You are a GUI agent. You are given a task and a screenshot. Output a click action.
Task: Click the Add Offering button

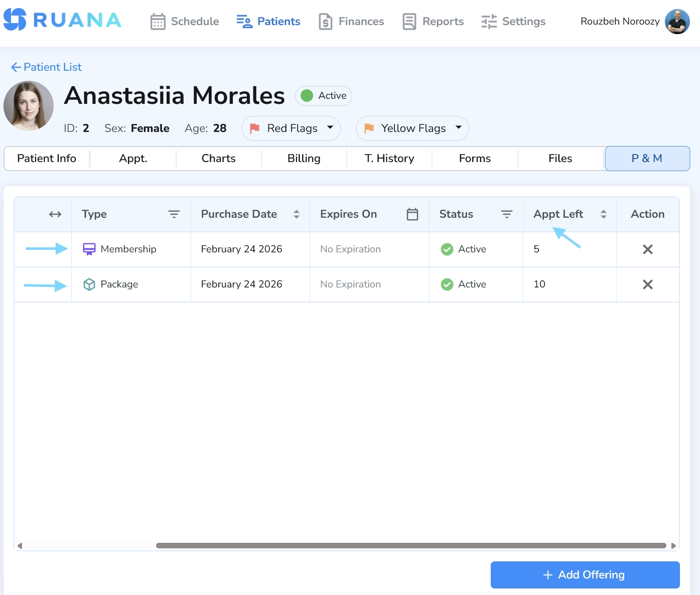tap(585, 575)
